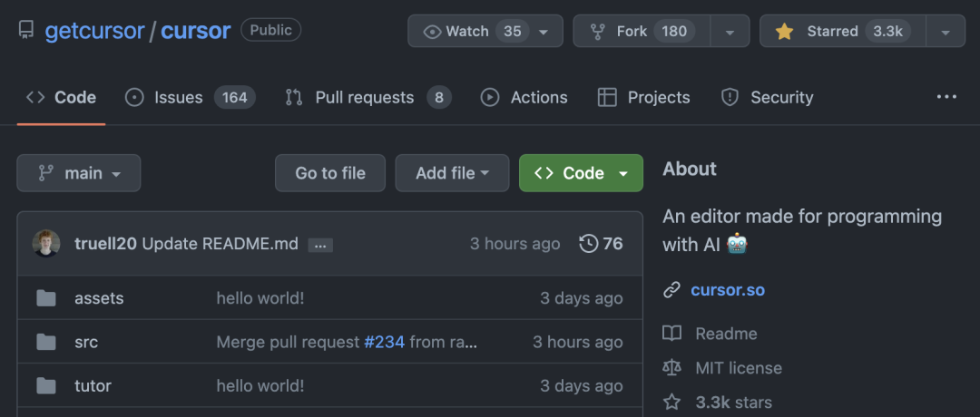Open the main branch dropdown

tap(79, 173)
